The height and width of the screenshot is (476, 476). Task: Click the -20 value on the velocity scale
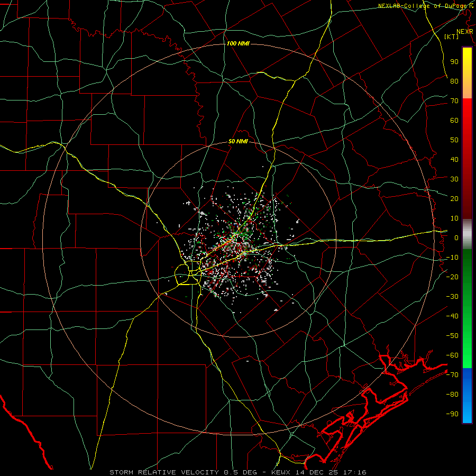tap(452, 277)
